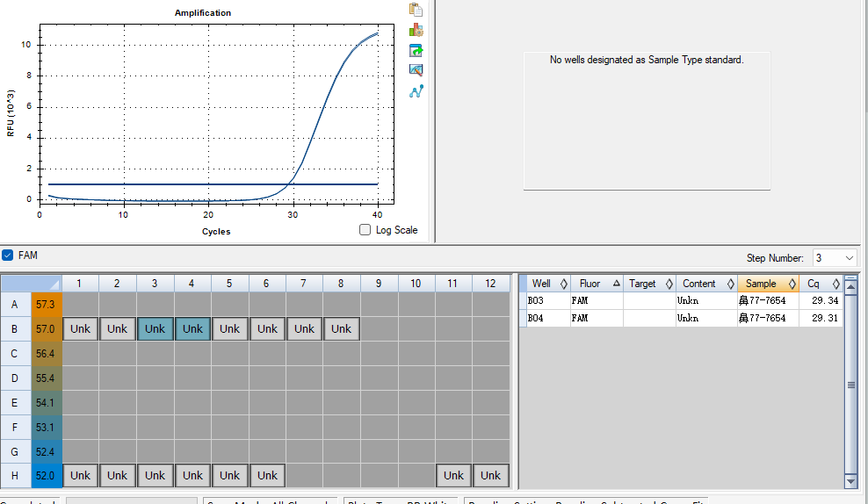Click the plate select-all corner triangle

pyautogui.click(x=54, y=284)
